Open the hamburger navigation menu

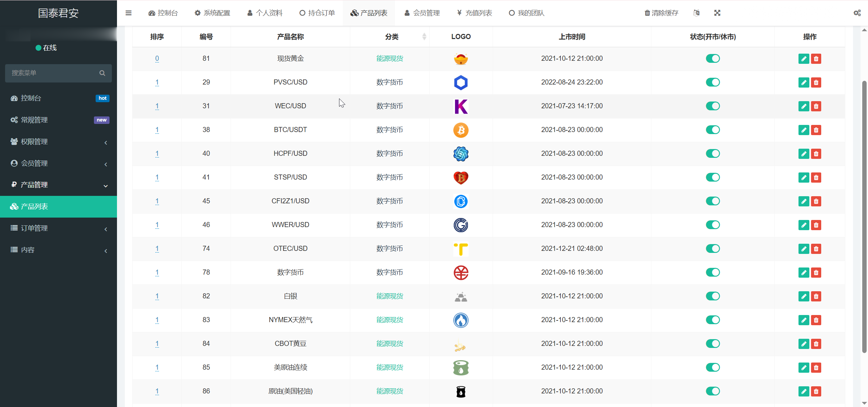pyautogui.click(x=129, y=13)
